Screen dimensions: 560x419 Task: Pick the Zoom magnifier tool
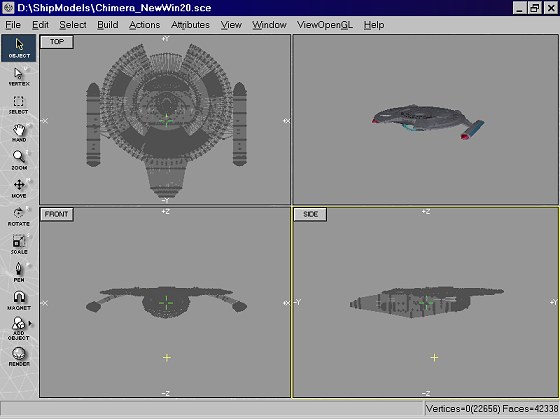pos(19,160)
